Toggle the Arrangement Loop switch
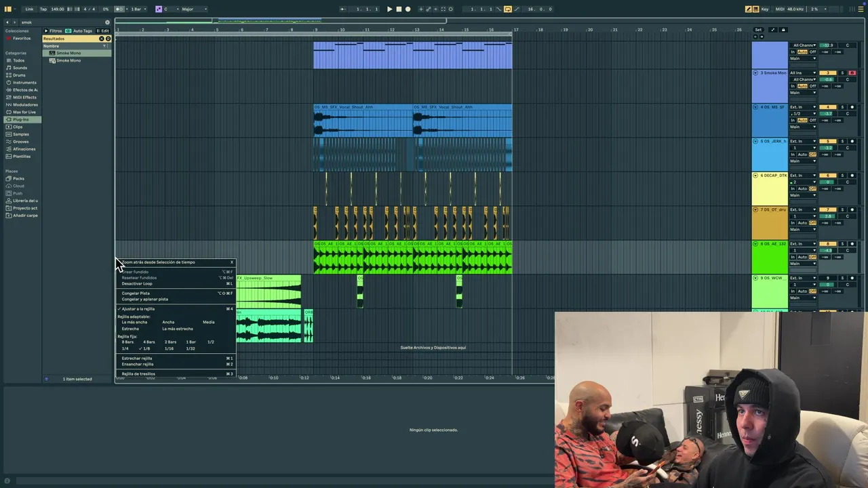Screen dimensions: 868x488 (x=508, y=9)
